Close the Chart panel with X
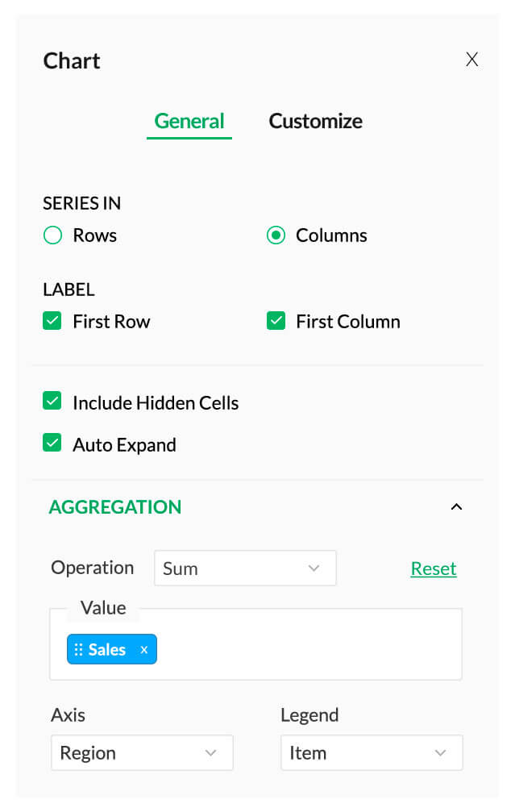 pyautogui.click(x=472, y=60)
